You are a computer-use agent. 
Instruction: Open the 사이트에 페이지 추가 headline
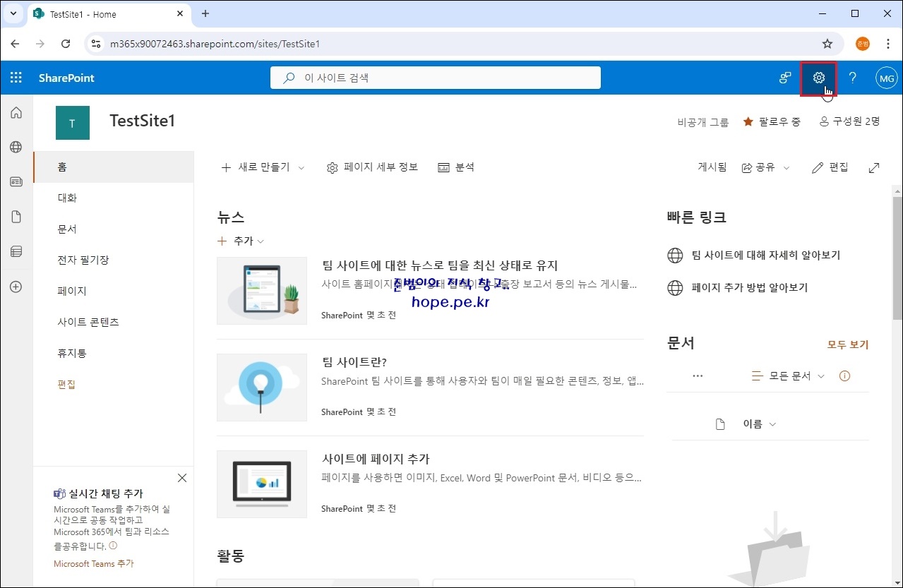(375, 459)
